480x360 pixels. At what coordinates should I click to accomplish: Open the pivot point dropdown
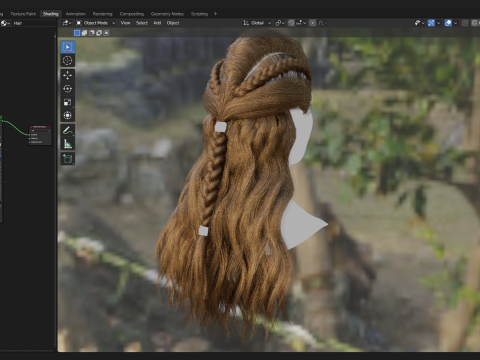point(280,23)
